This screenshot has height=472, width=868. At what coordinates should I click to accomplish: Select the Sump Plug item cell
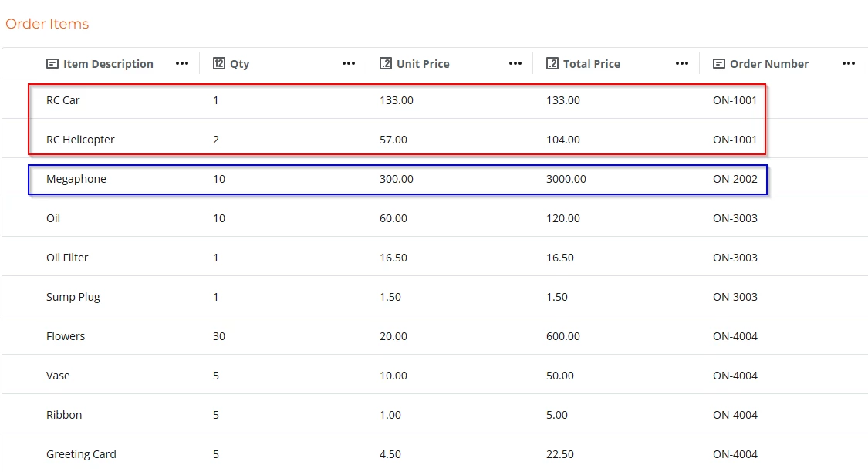(73, 297)
